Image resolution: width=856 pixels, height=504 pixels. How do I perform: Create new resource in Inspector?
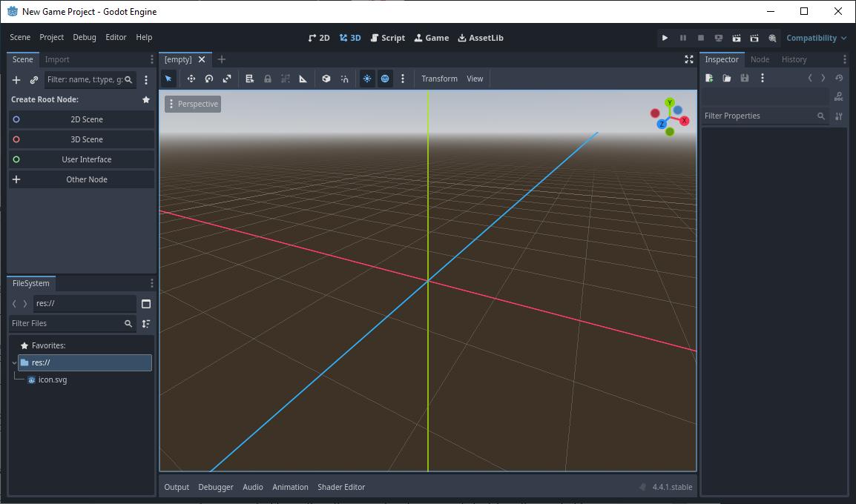pos(709,78)
